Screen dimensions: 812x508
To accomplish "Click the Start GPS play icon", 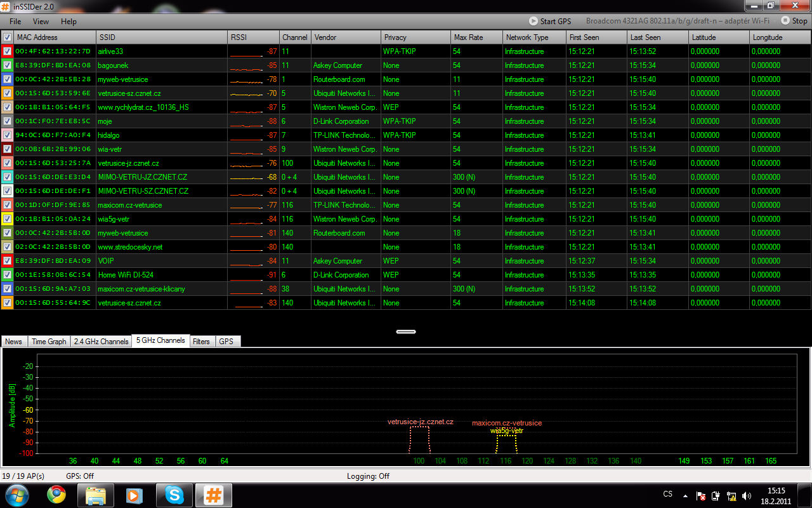I will (x=534, y=21).
